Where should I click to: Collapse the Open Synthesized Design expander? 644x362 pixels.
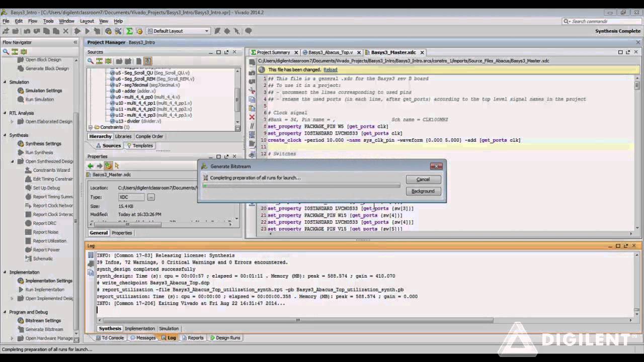(13, 161)
